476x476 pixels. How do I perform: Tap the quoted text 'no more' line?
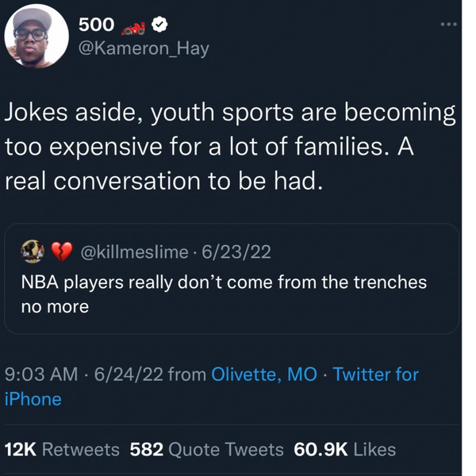(x=55, y=306)
